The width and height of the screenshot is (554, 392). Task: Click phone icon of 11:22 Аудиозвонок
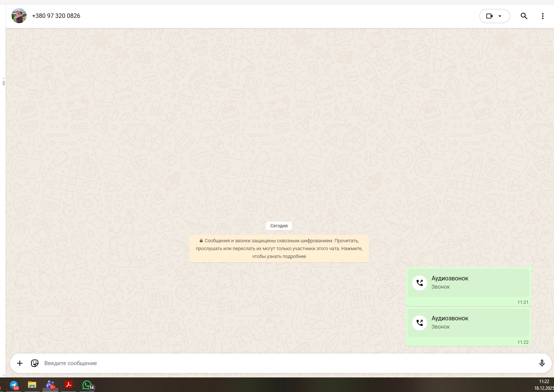click(420, 323)
